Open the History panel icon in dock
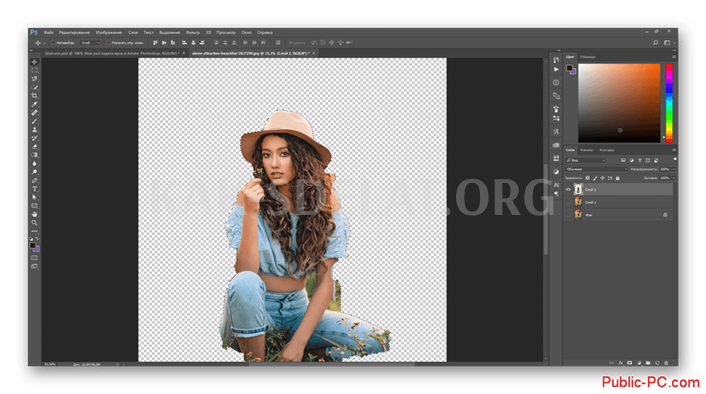 [556, 60]
